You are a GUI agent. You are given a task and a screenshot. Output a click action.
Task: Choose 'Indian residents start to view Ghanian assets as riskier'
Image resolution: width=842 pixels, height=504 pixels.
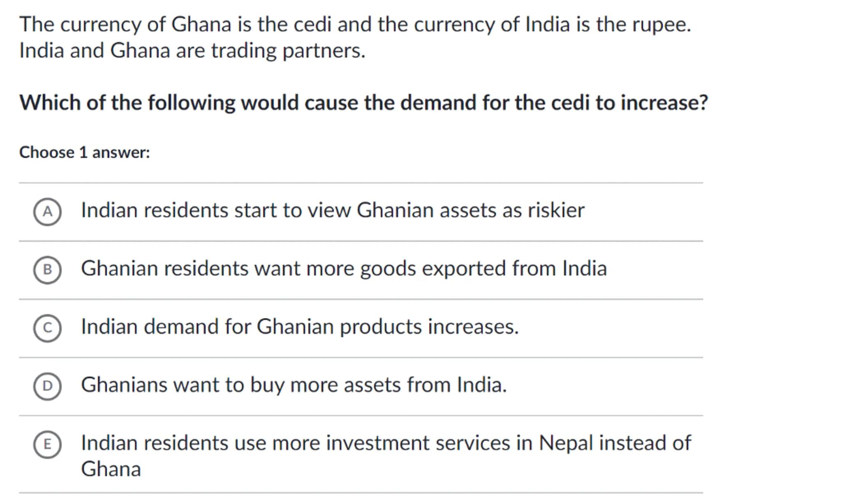pos(332,210)
